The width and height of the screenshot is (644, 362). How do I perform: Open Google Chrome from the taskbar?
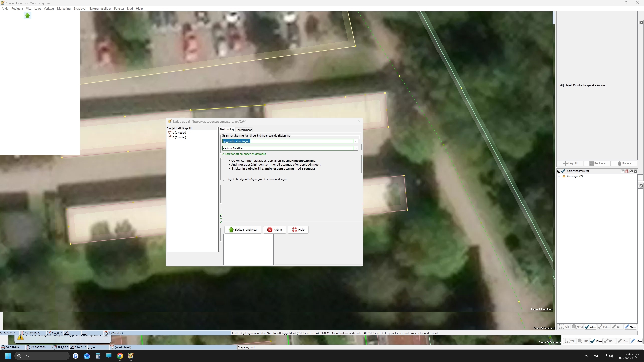coord(120,356)
